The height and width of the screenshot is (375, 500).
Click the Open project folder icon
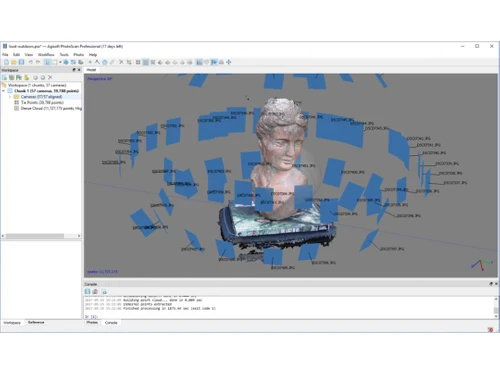(14, 62)
